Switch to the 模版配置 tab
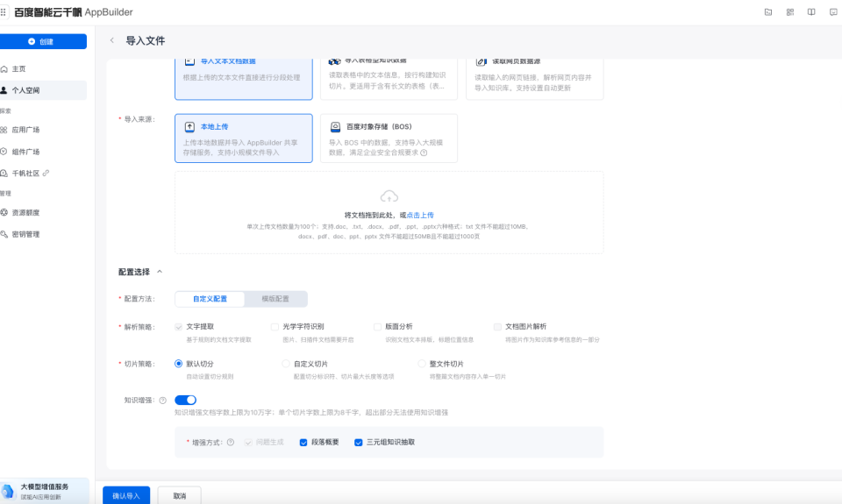The image size is (842, 504). coord(275,299)
